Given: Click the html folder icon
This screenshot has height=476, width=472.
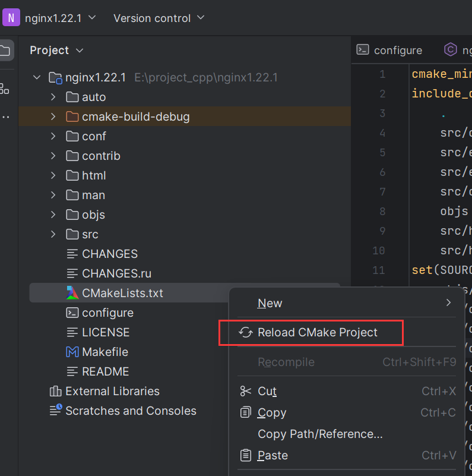Looking at the screenshot, I should point(72,175).
